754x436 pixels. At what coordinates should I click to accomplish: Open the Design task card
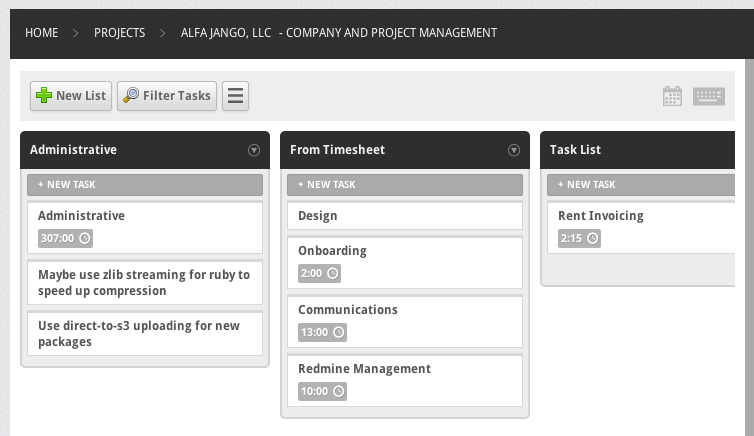(x=405, y=216)
